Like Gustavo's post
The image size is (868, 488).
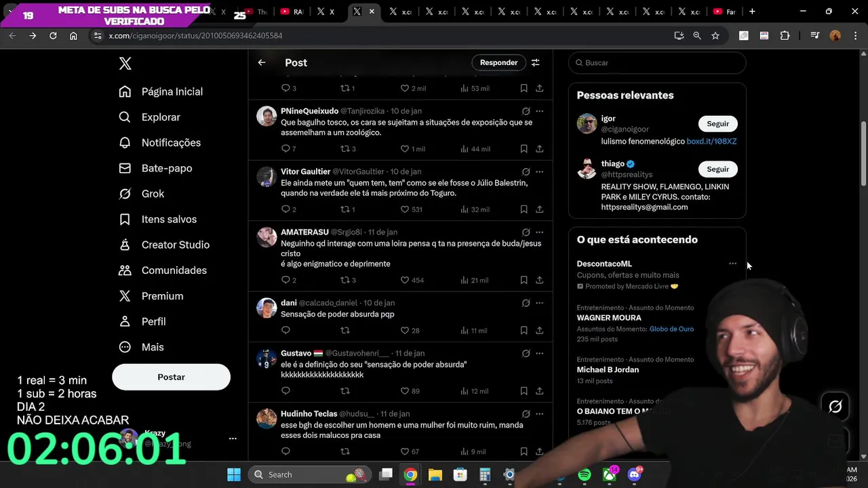(405, 391)
